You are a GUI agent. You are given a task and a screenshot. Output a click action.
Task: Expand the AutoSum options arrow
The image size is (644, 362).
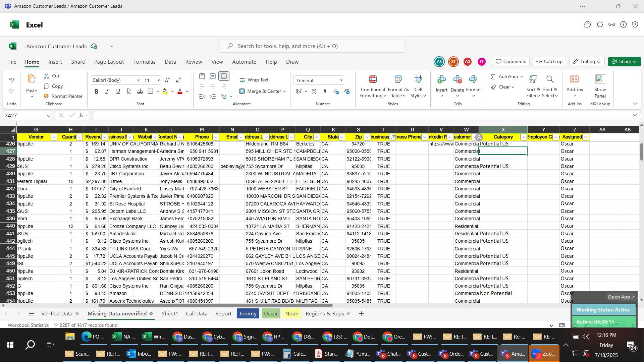click(x=522, y=77)
